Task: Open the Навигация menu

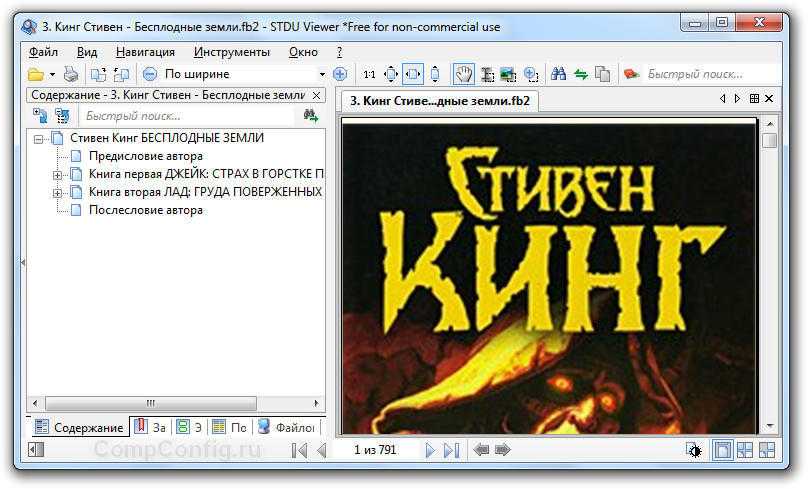Action: click(x=145, y=52)
